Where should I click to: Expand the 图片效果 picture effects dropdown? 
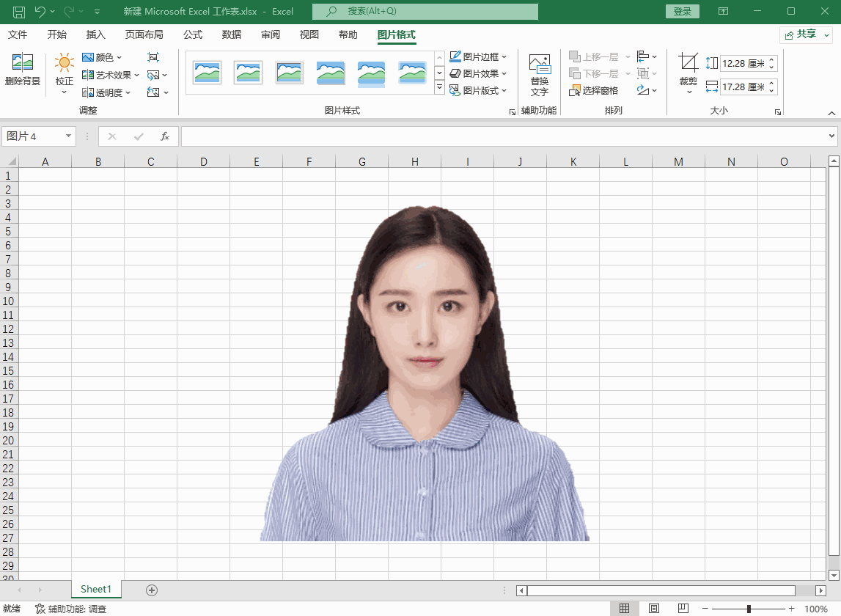tap(504, 73)
